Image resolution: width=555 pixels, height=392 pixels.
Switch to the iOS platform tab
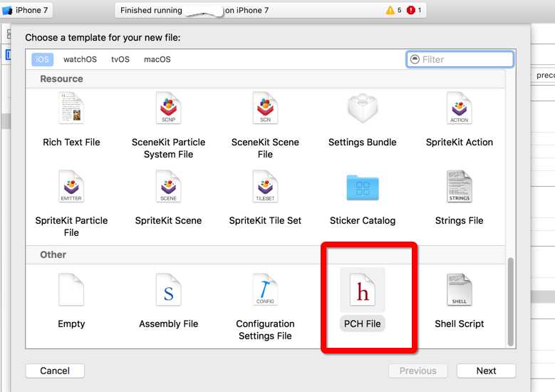click(42, 59)
